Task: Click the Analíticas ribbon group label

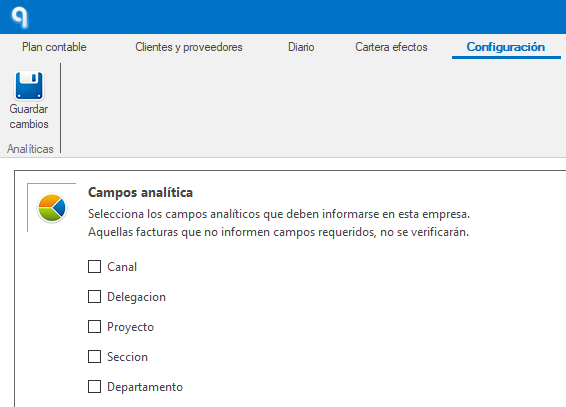Action: pyautogui.click(x=30, y=149)
